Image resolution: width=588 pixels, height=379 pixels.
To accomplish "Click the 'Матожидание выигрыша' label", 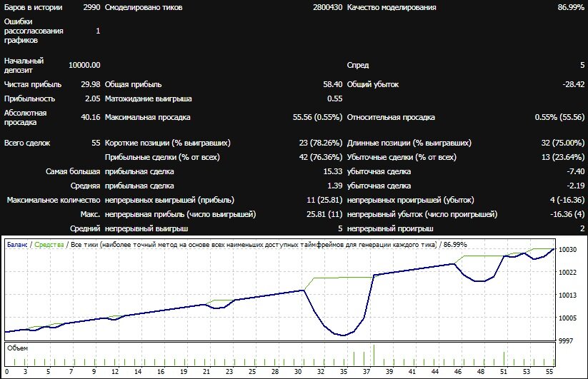I will click(148, 98).
